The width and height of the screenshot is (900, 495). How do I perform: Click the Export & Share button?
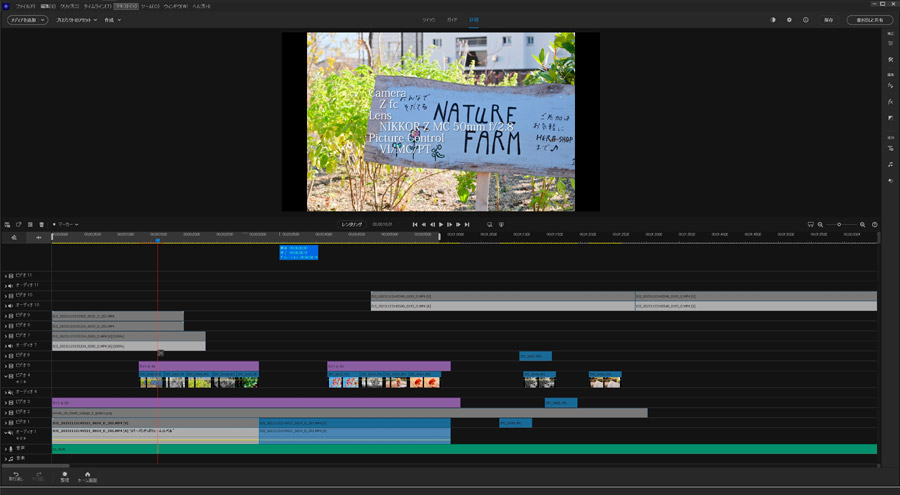[870, 20]
